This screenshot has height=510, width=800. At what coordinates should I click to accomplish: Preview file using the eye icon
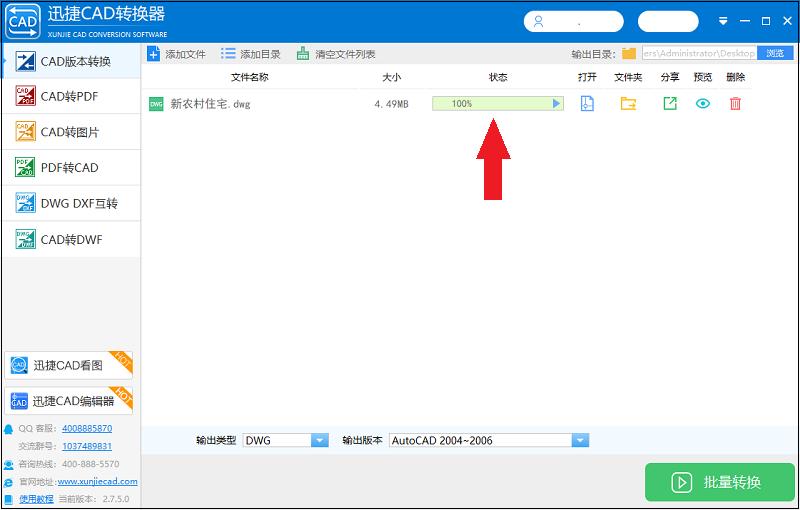pyautogui.click(x=703, y=104)
